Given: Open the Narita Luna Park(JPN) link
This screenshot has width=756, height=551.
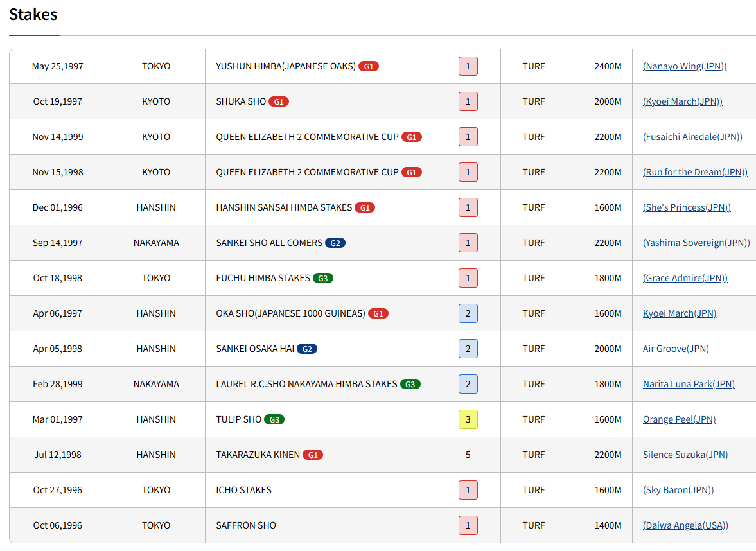Looking at the screenshot, I should pyautogui.click(x=689, y=384).
